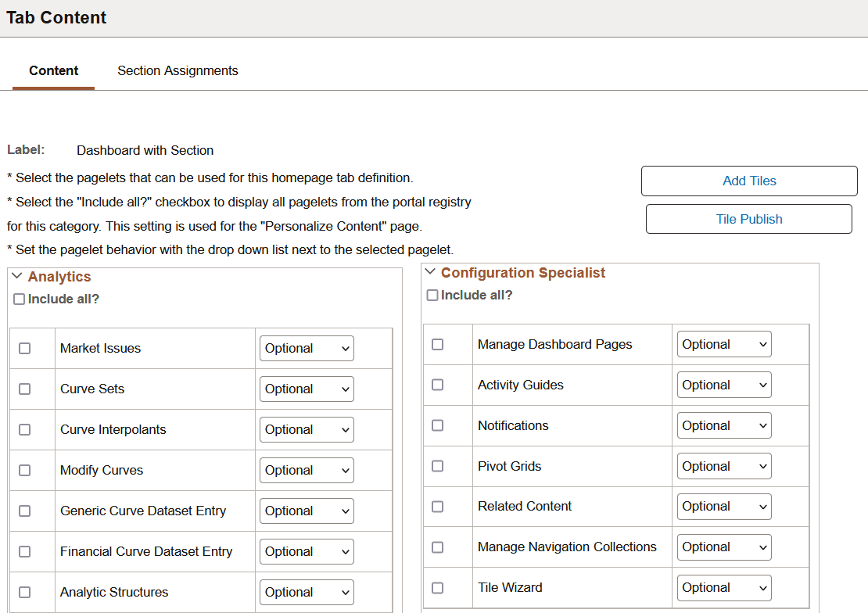Open the Modify Curves behavior dropdown
This screenshot has height=613, width=868.
[307, 471]
